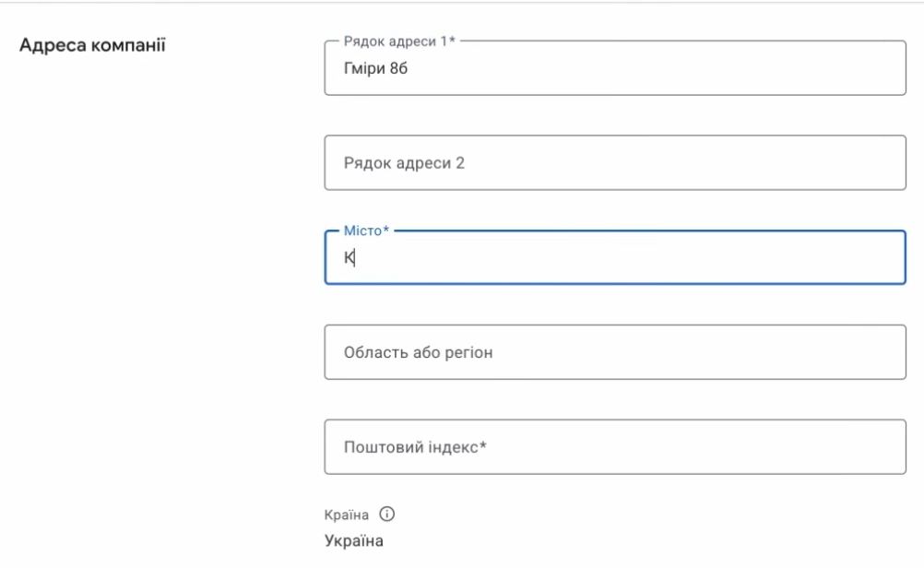The width and height of the screenshot is (924, 568).
Task: Focus the Поштовий індекс input field
Action: click(x=614, y=447)
